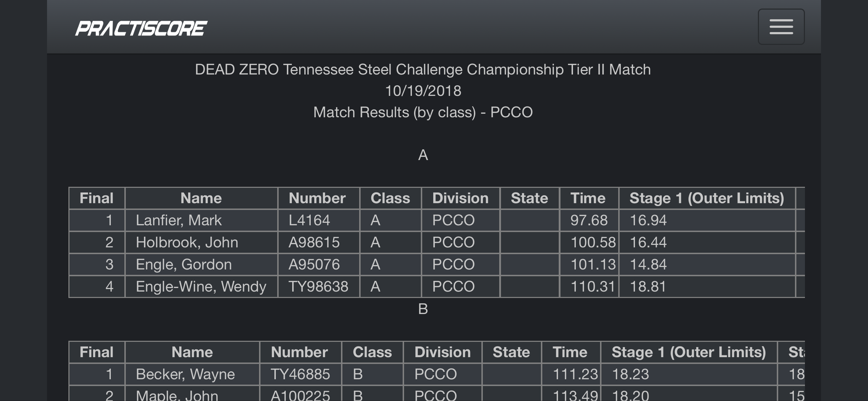Select Lanfier, Mark row name
Image resolution: width=868 pixels, height=401 pixels.
tap(179, 220)
